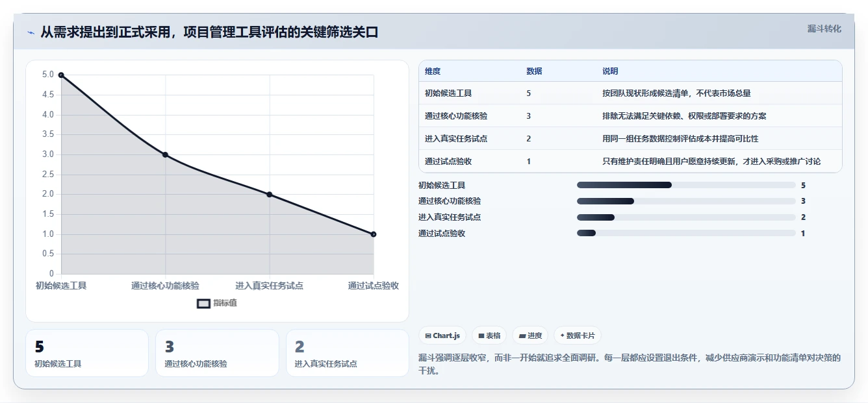This screenshot has height=403, width=868.
Task: Click x-axis label 通过试点验收
Action: [x=373, y=286]
